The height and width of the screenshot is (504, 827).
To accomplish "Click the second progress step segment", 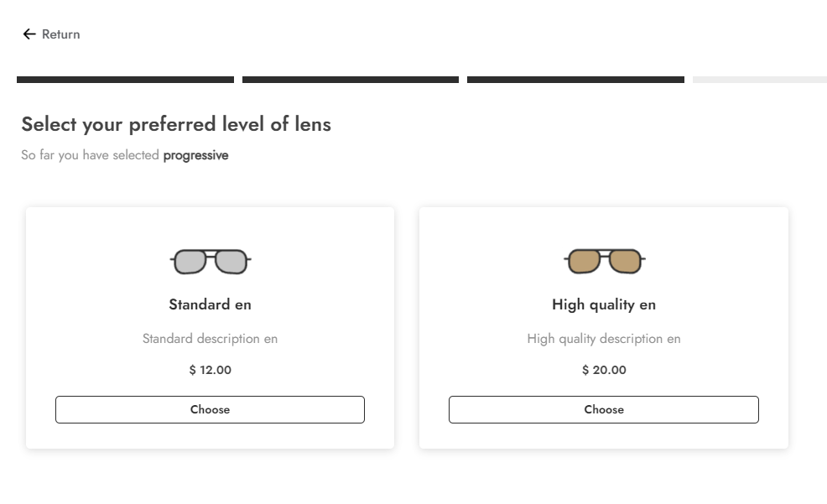I will (x=351, y=80).
